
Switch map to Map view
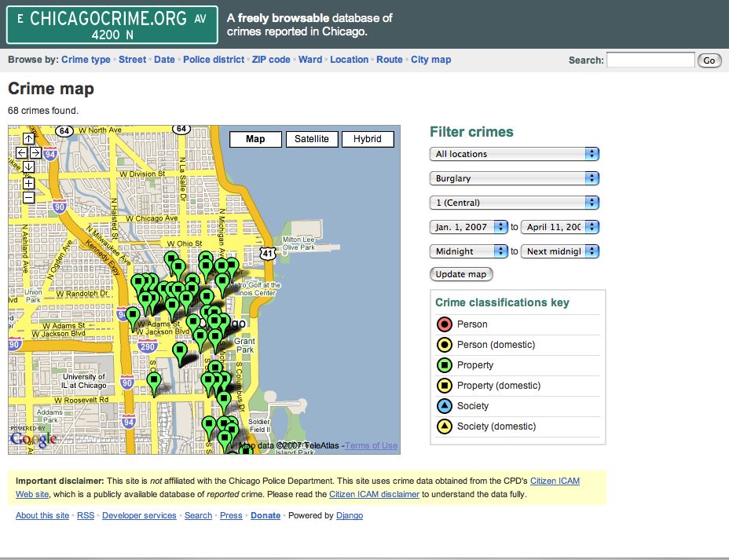point(255,139)
